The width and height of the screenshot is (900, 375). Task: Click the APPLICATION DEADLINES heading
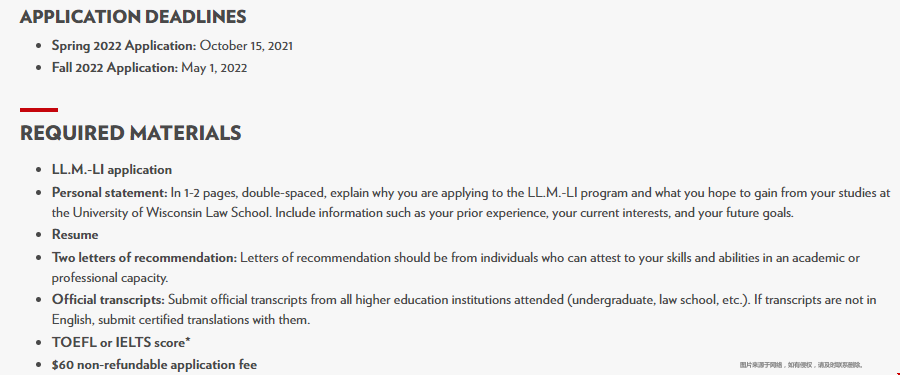coord(133,17)
